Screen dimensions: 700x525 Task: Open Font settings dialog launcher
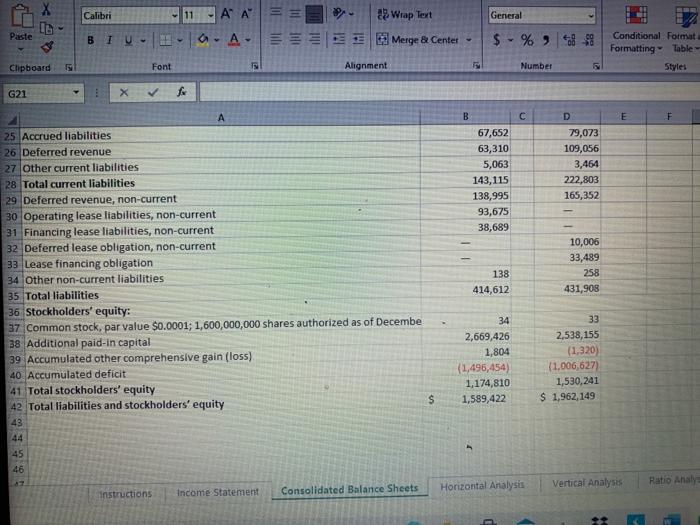(x=254, y=66)
